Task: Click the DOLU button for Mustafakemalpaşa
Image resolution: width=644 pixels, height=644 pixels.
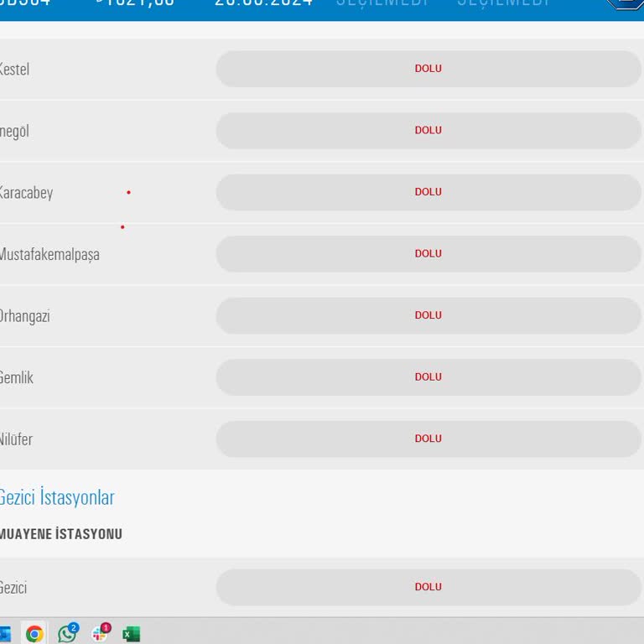Action: pos(428,254)
